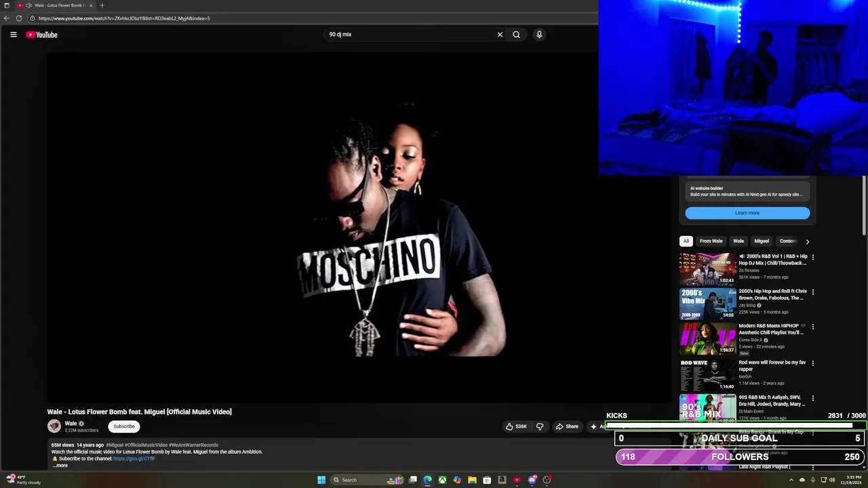This screenshot has width=868, height=488.
Task: Open the video title text
Action: (x=139, y=412)
